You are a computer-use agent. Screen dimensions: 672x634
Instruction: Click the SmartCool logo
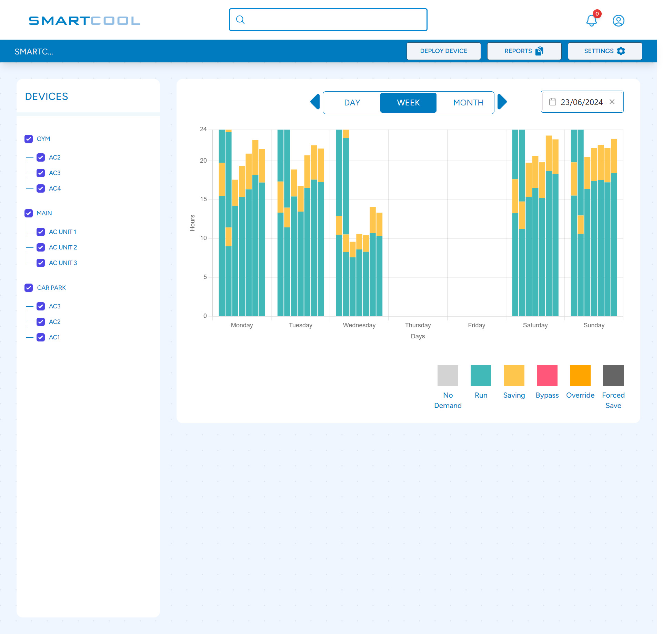point(84,21)
